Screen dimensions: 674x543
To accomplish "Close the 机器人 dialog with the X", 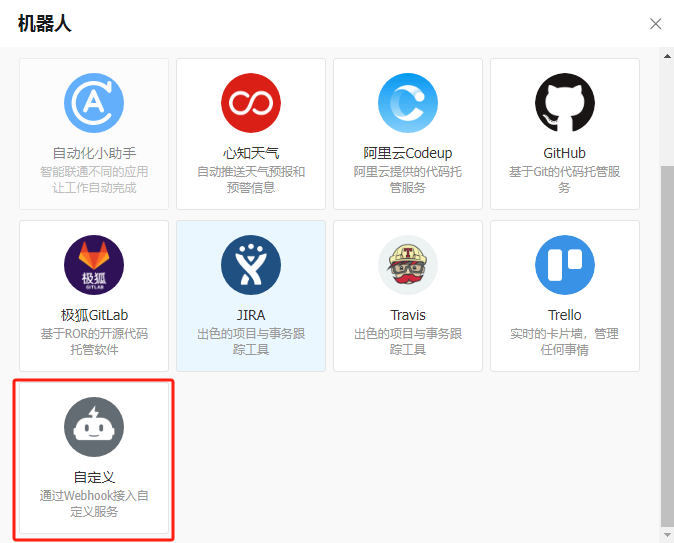I will click(x=656, y=24).
